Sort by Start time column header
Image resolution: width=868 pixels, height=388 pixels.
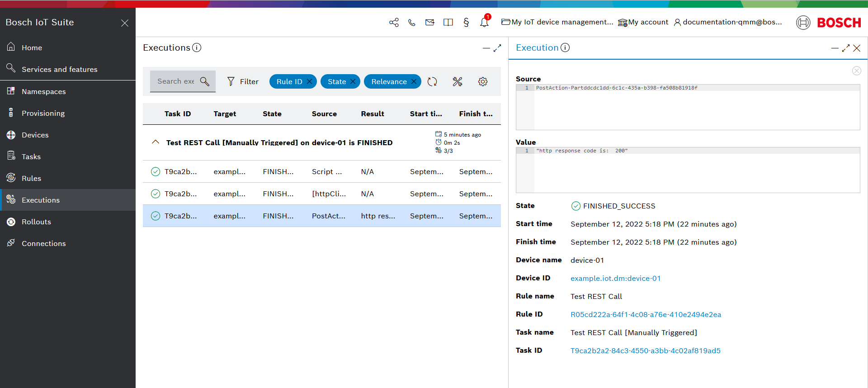click(426, 114)
